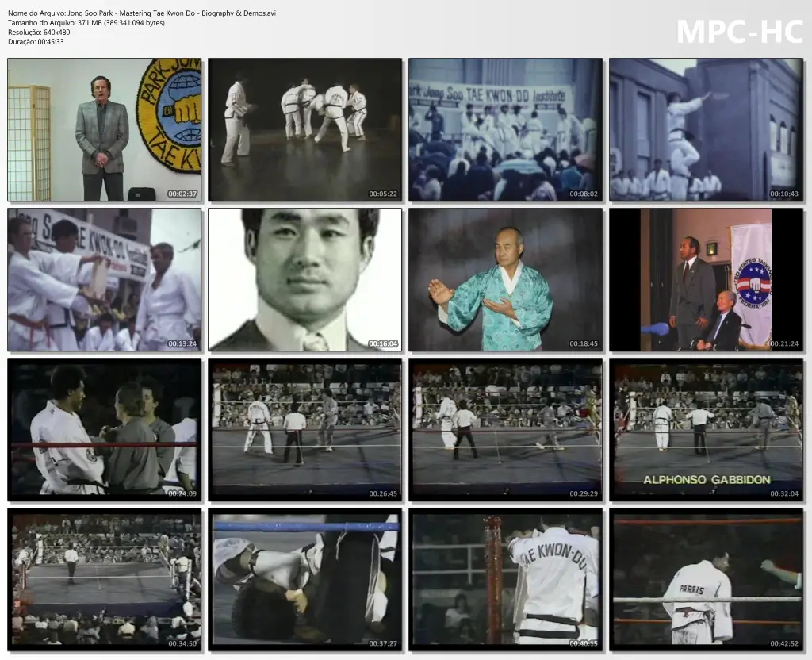Click the boxing ring thumbnail at 00:26:45

(x=305, y=428)
